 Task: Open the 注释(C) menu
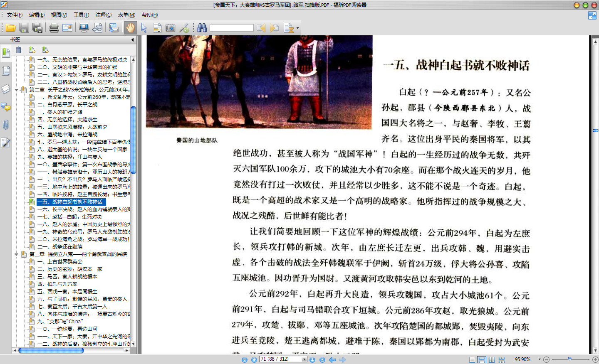[104, 15]
